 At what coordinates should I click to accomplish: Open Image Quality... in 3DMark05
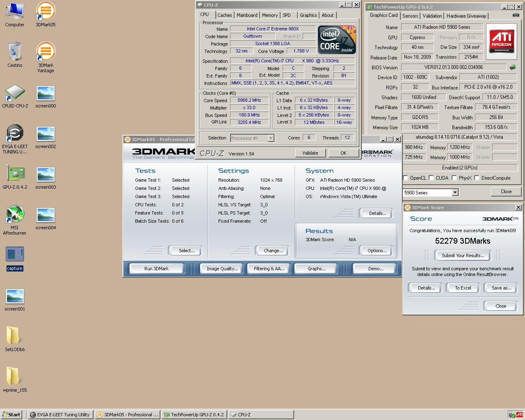[222, 269]
